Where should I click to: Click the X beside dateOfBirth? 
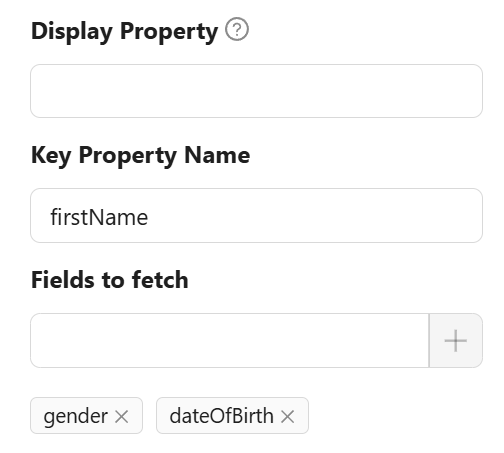287,416
